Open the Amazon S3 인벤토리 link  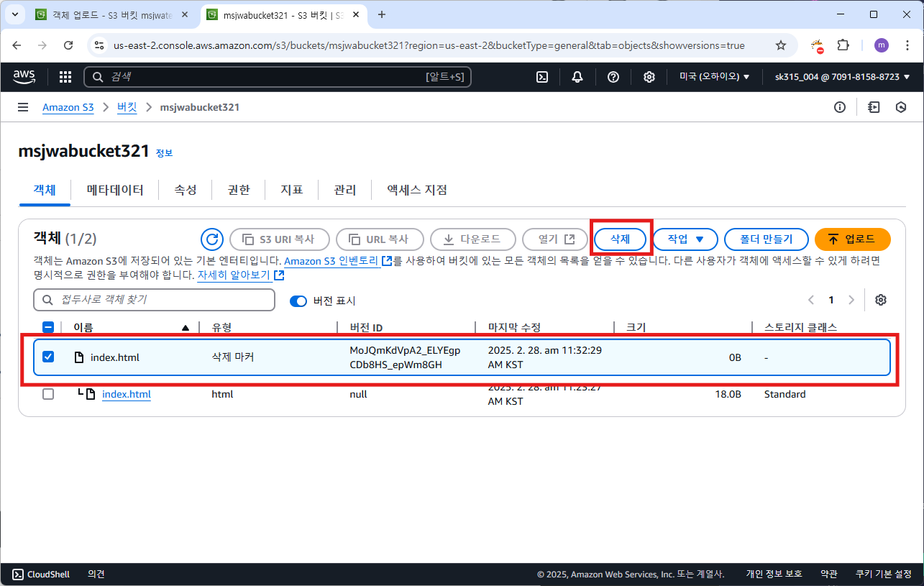pos(338,260)
